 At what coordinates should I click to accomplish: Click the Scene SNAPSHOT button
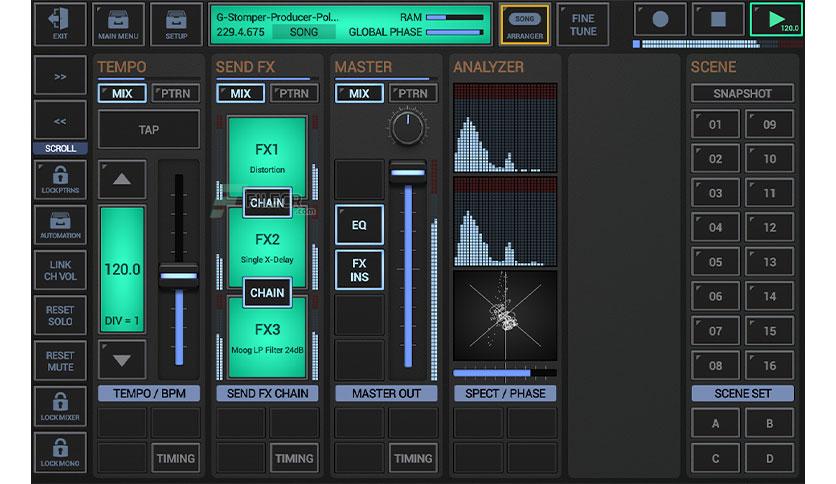coord(743,93)
